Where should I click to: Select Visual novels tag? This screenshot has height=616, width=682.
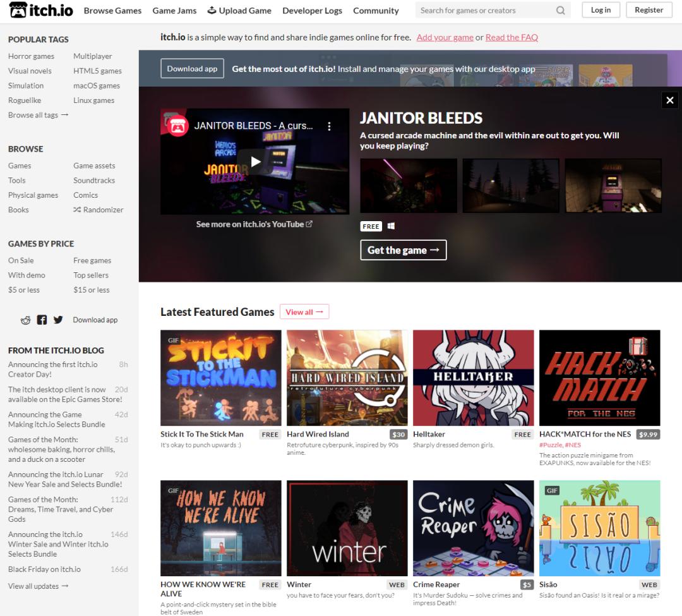30,71
